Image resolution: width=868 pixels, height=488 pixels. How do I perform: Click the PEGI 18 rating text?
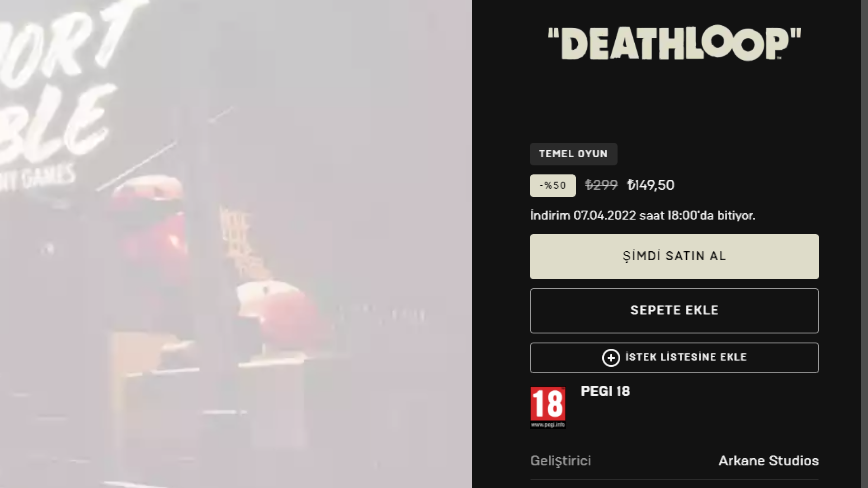coord(605,391)
